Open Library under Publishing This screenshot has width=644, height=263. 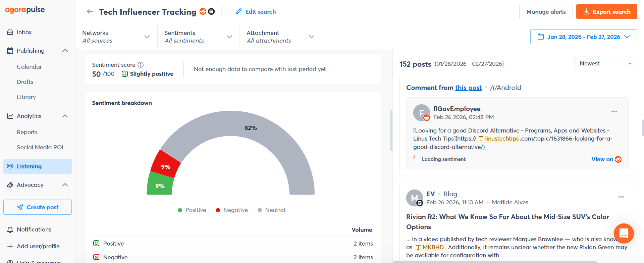pyautogui.click(x=26, y=97)
